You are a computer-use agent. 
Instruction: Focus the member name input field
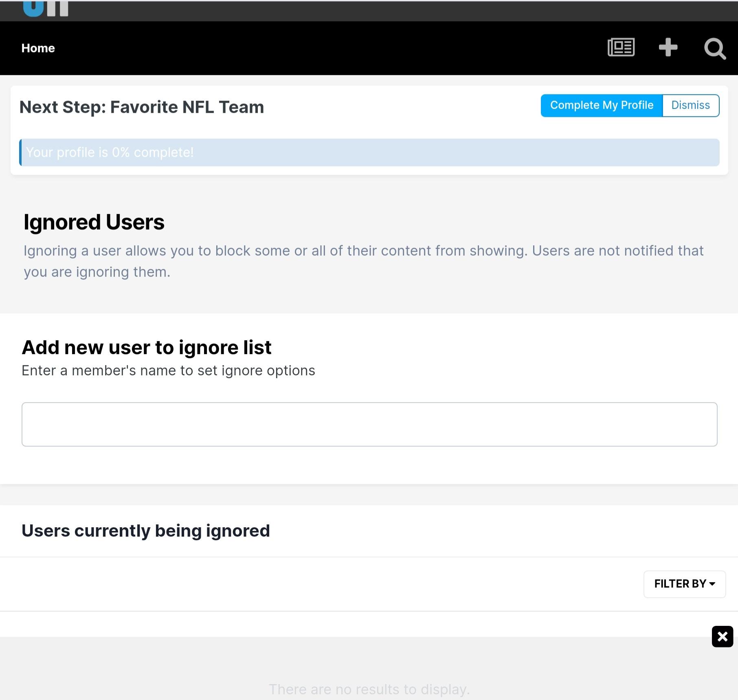(369, 424)
